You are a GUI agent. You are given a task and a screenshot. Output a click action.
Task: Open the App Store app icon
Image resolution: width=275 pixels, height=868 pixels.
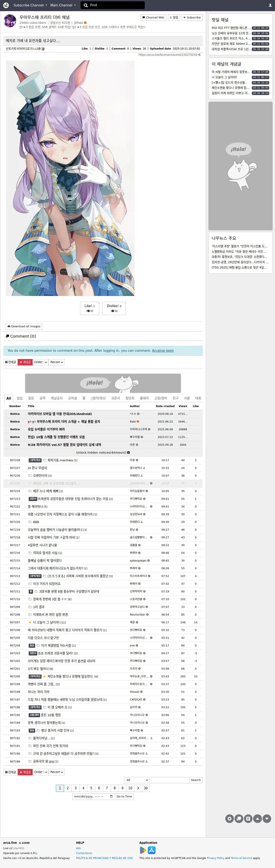pyautogui.click(x=152, y=850)
